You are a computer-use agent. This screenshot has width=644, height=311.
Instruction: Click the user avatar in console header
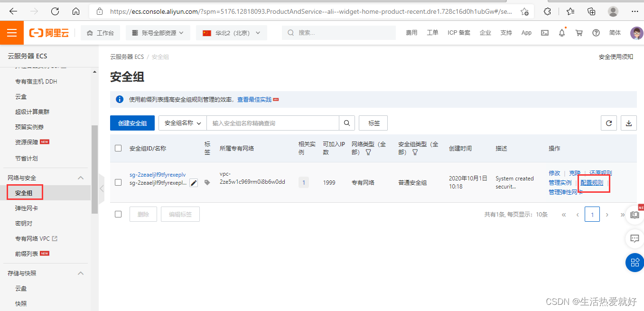click(x=636, y=33)
